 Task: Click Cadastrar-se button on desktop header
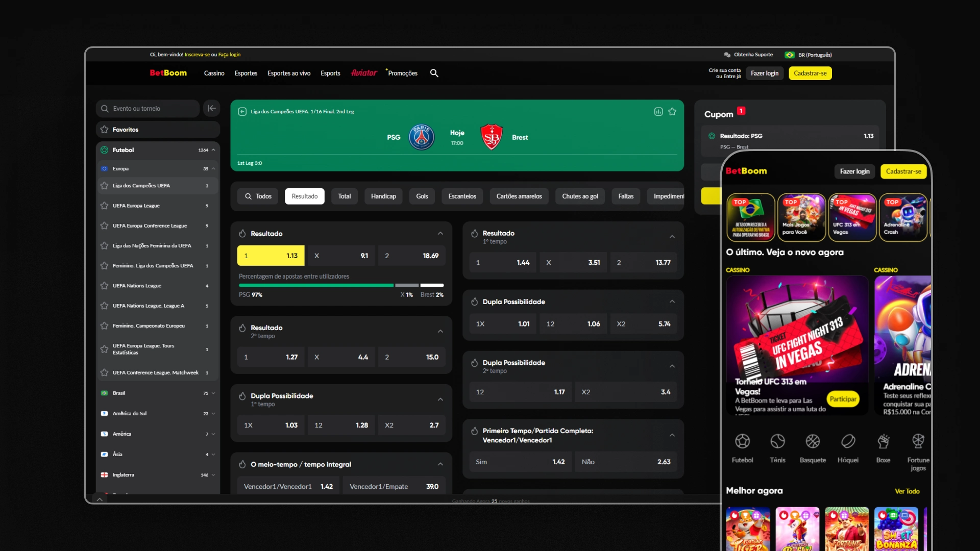[810, 73]
